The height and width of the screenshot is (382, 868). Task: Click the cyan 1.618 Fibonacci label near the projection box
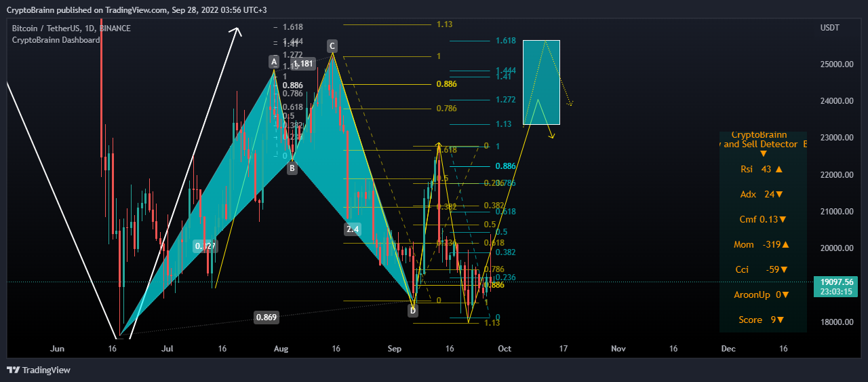505,41
